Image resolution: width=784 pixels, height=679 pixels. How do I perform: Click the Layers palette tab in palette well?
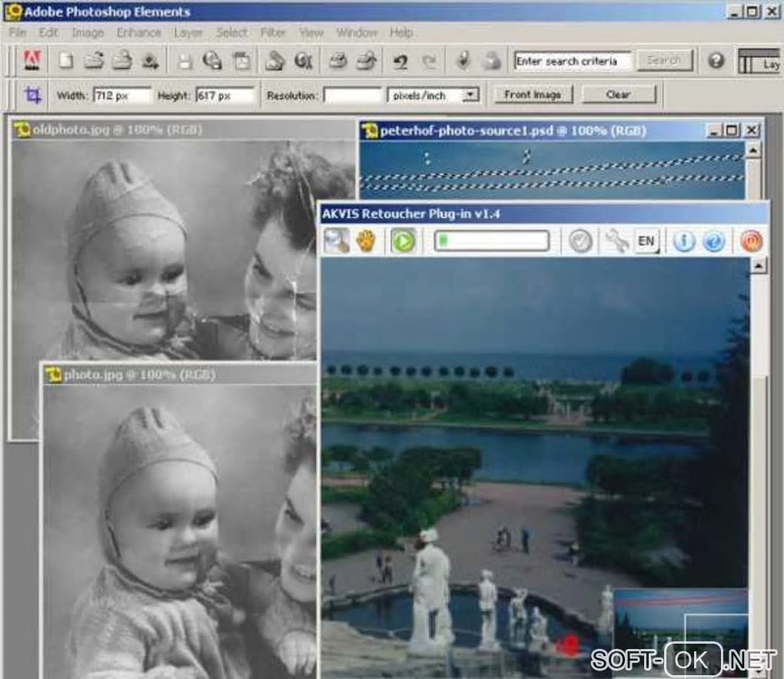pyautogui.click(x=760, y=62)
